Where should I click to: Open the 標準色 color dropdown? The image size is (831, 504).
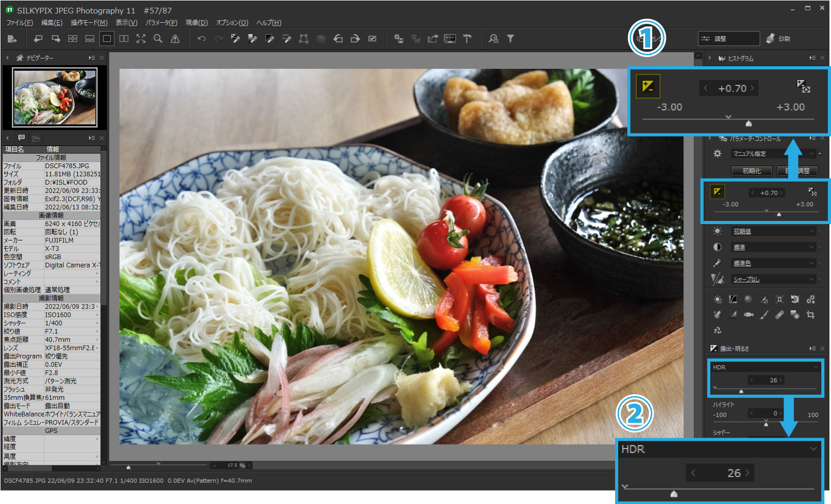click(x=773, y=263)
